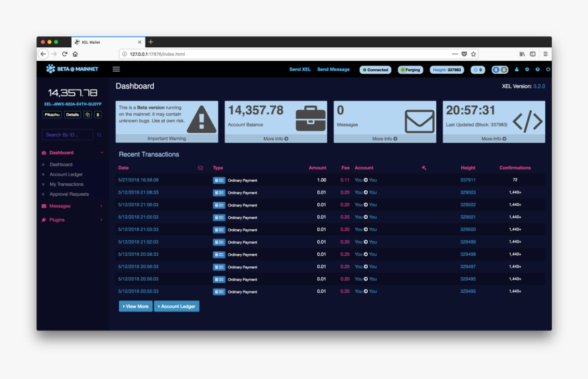Click payment type icon in 5/27/2018 row

(219, 180)
